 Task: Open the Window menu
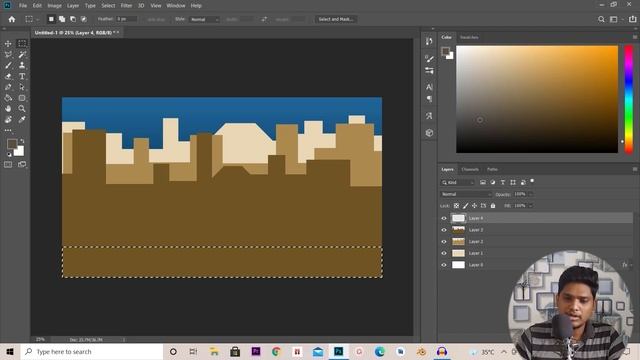(x=176, y=6)
